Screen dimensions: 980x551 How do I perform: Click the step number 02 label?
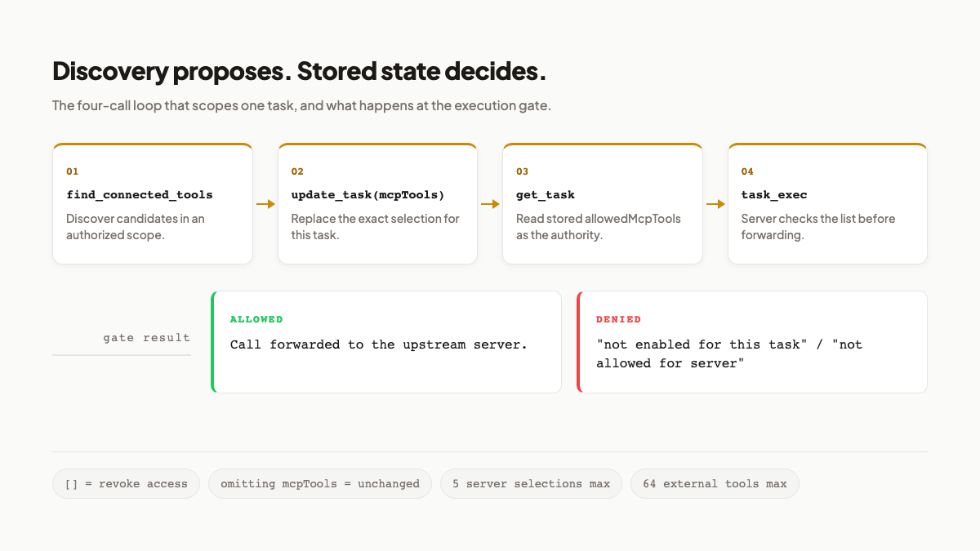tap(297, 171)
